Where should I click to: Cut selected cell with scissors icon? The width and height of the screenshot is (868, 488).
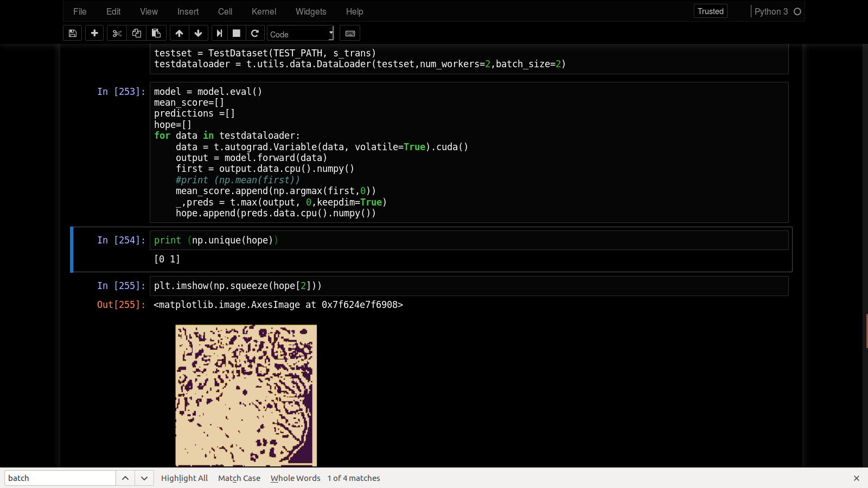pos(117,34)
